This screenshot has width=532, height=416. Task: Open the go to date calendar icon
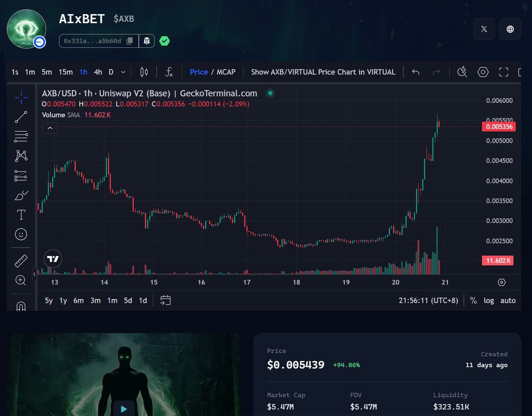(165, 300)
